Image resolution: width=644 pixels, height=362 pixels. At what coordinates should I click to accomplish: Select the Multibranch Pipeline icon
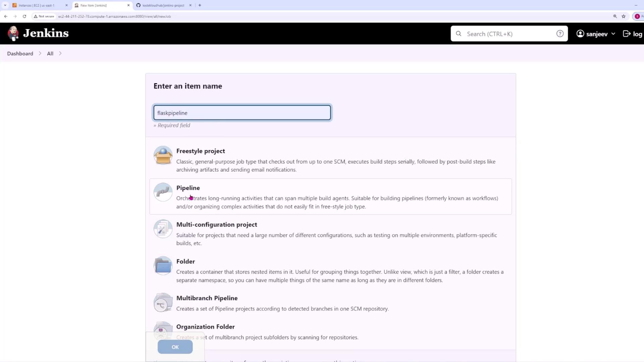pyautogui.click(x=163, y=303)
